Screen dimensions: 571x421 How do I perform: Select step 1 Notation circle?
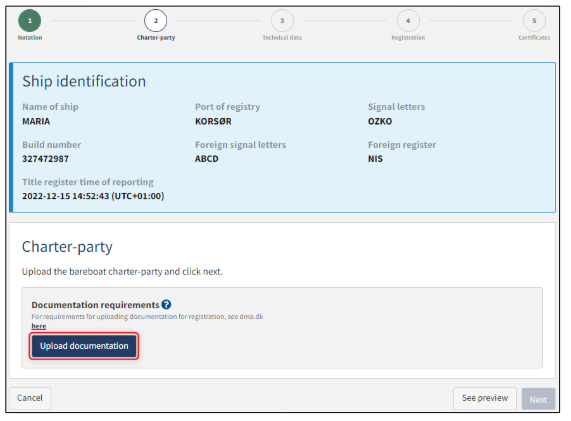30,21
